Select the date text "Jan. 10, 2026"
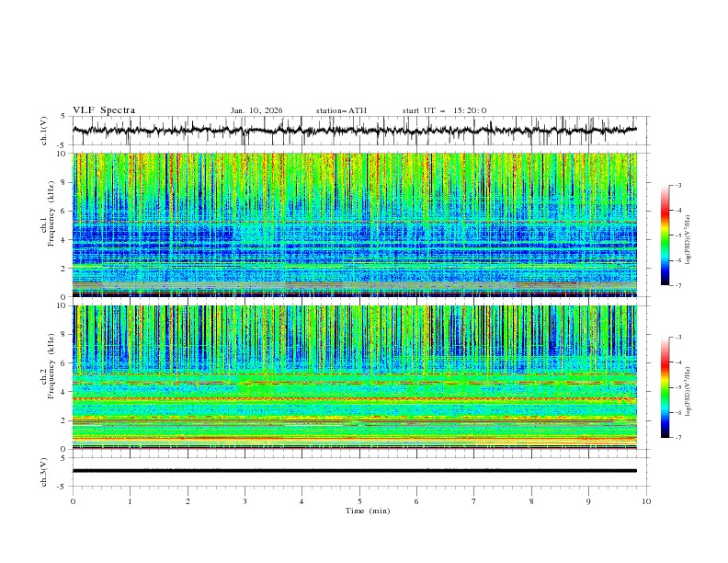The image size is (728, 563). point(256,110)
